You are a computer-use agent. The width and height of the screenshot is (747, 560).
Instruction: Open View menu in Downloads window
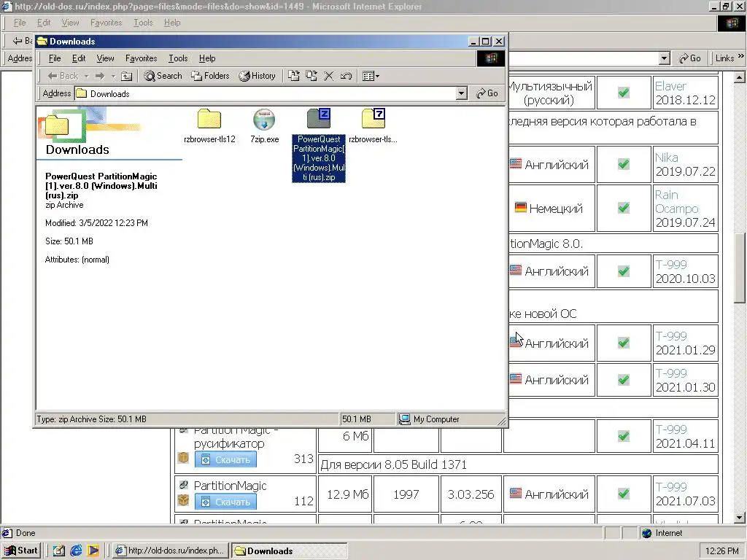tap(105, 58)
